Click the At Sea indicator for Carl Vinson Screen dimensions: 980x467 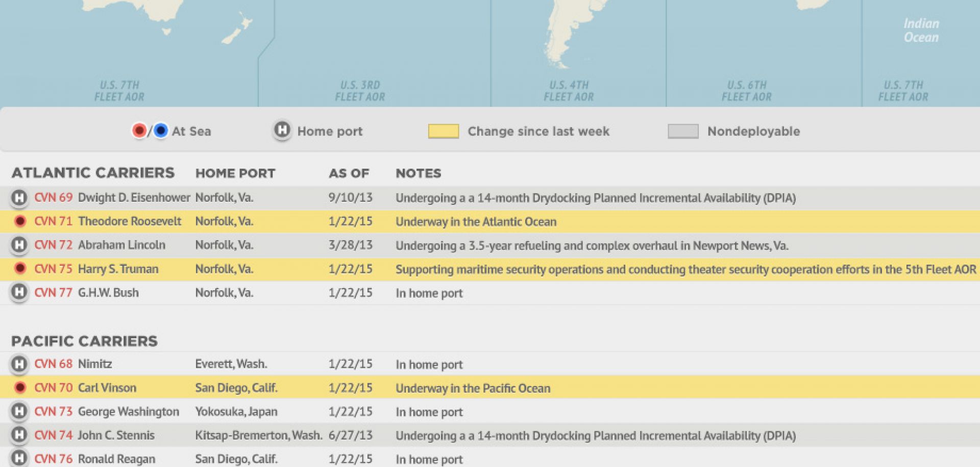coord(19,387)
